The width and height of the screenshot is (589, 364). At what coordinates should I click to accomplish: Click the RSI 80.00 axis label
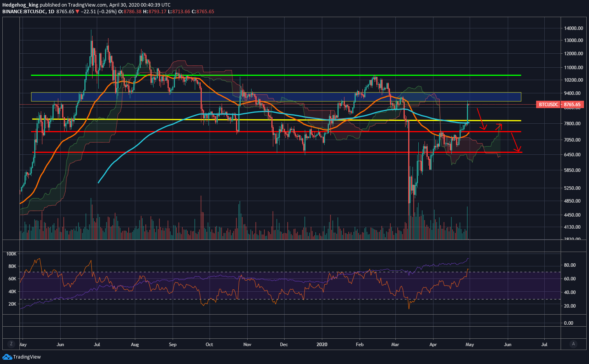tap(570, 265)
